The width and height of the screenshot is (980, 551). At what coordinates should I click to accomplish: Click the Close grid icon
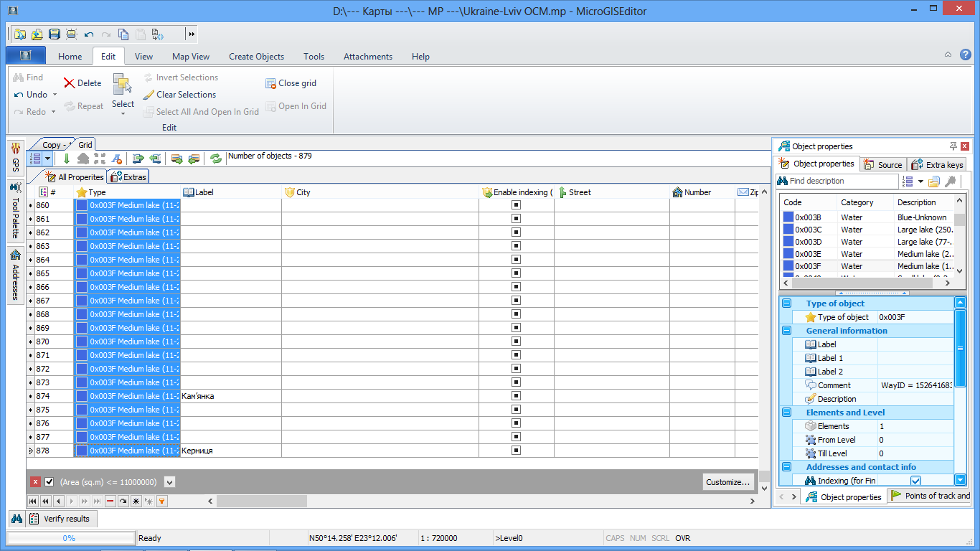(x=270, y=83)
